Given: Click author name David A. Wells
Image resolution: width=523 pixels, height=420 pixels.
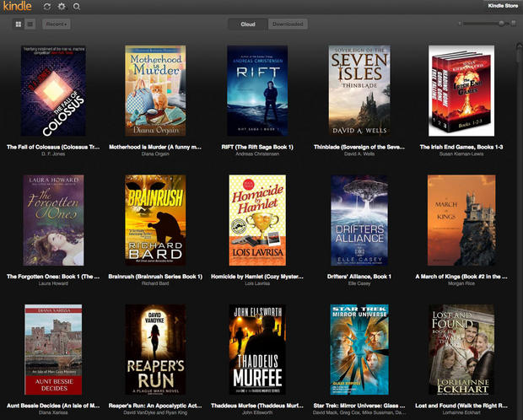Looking at the screenshot, I should [x=359, y=153].
